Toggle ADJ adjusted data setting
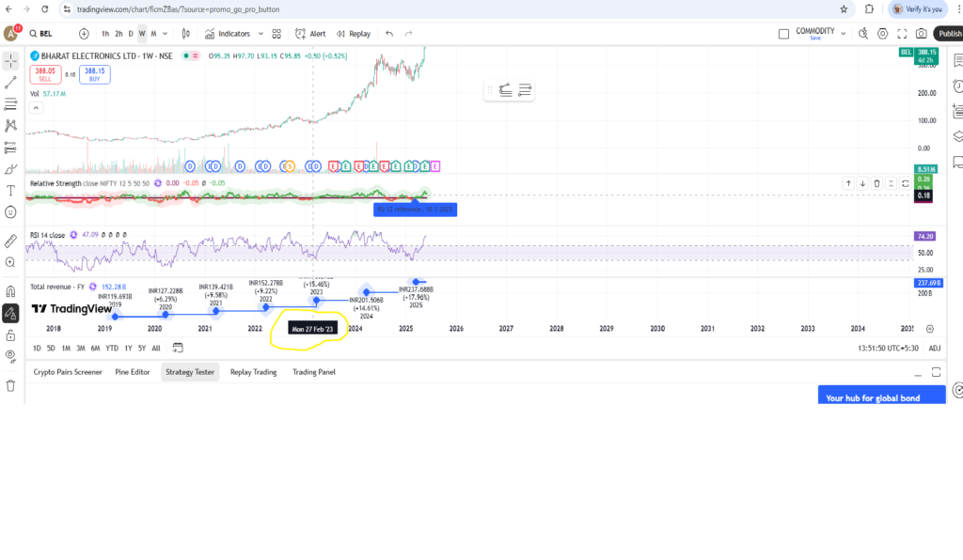The height and width of the screenshot is (560, 963). click(935, 348)
